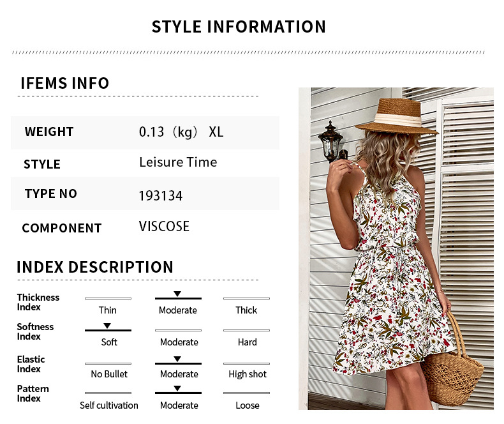The width and height of the screenshot is (504, 424).
Task: Click the triangle marker above Soft
Action: pos(107,326)
